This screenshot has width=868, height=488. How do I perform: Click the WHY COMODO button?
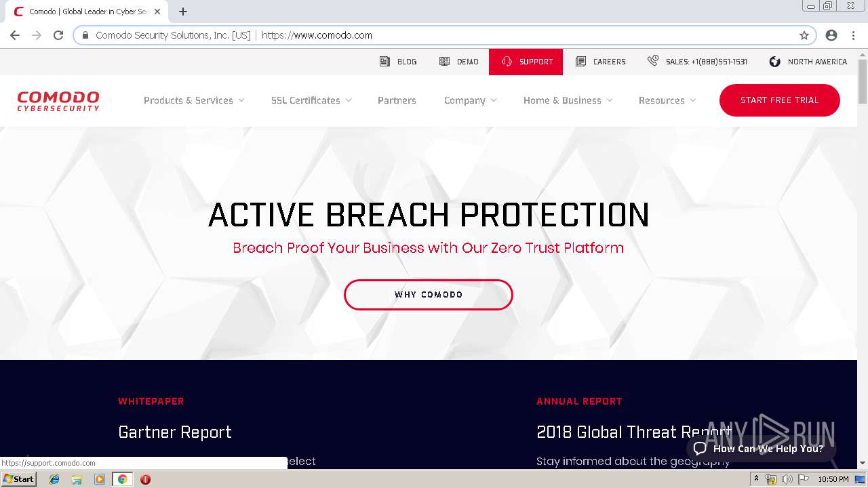429,295
